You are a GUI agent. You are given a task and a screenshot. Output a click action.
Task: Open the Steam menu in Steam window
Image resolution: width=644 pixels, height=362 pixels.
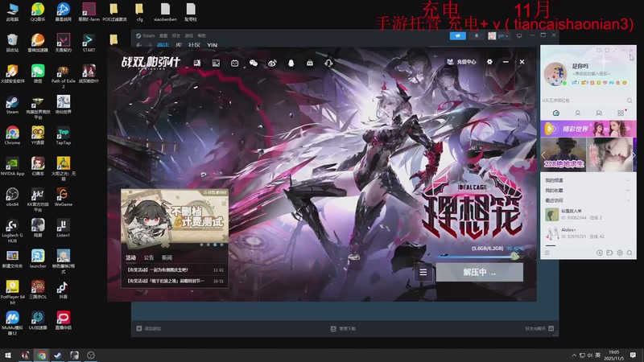(x=145, y=35)
